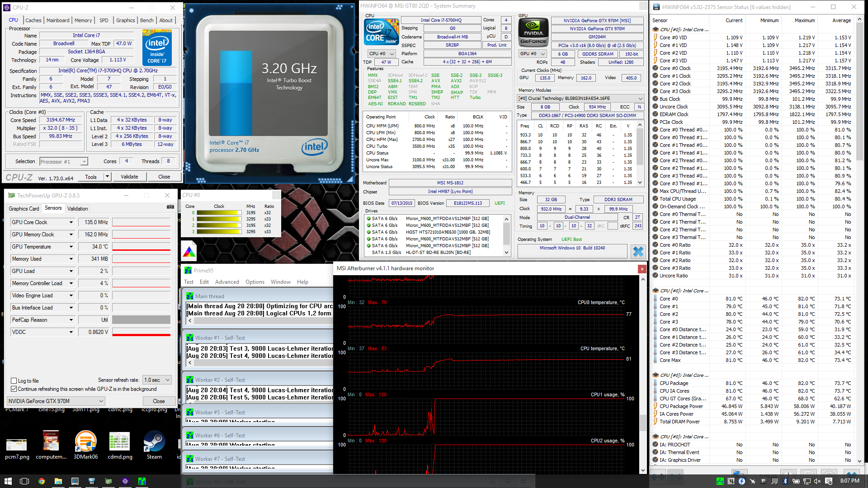Viewport: 868px width, 488px height.
Task: Open the Advanced menu in Prime95
Action: pos(227,282)
